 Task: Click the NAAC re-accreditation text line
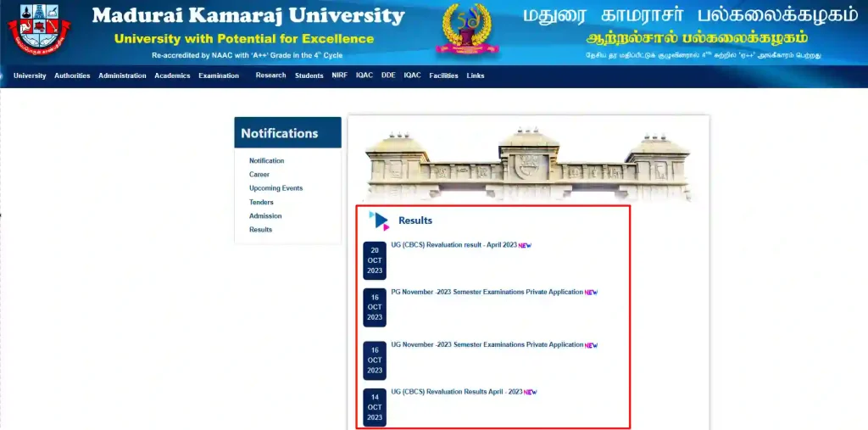coord(247,55)
